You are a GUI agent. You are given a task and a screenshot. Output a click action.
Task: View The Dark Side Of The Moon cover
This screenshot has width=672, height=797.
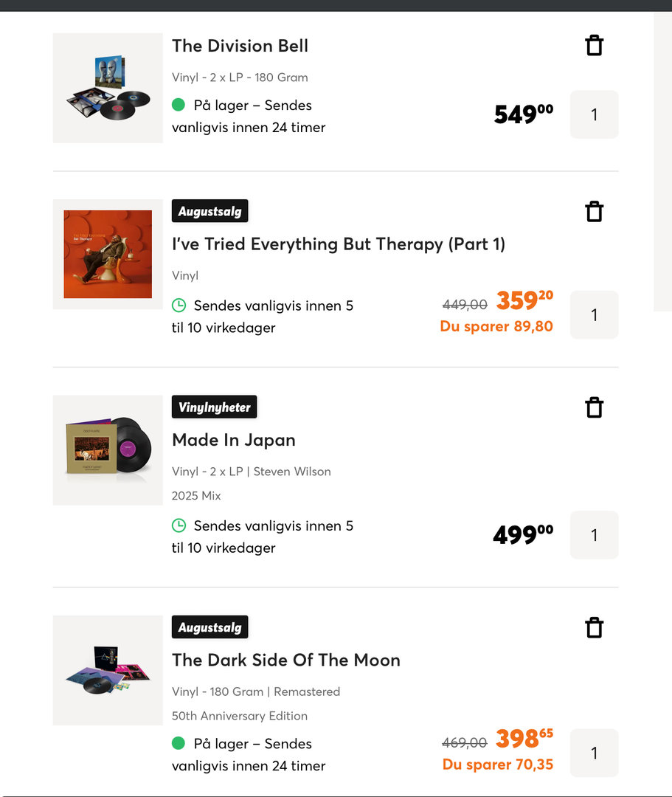(108, 670)
